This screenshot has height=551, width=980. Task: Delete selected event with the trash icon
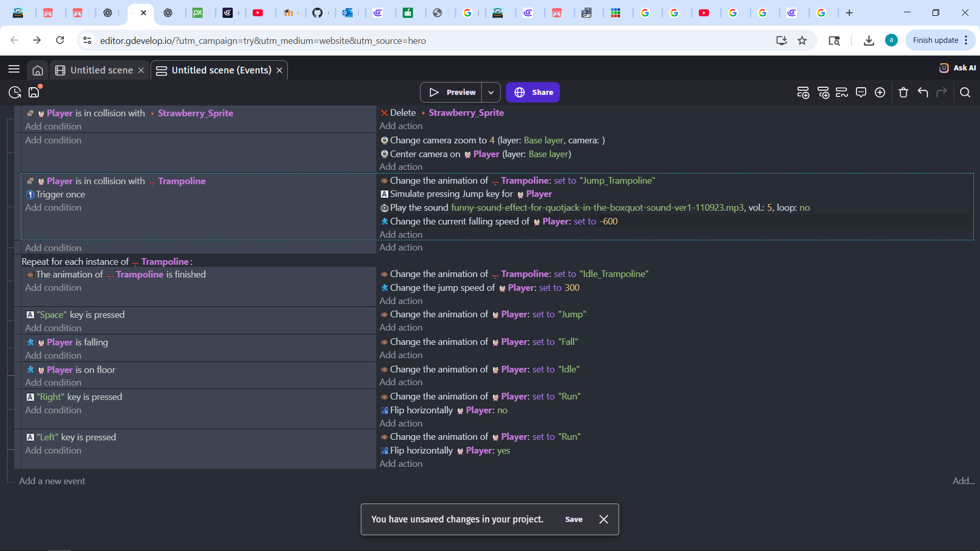903,92
